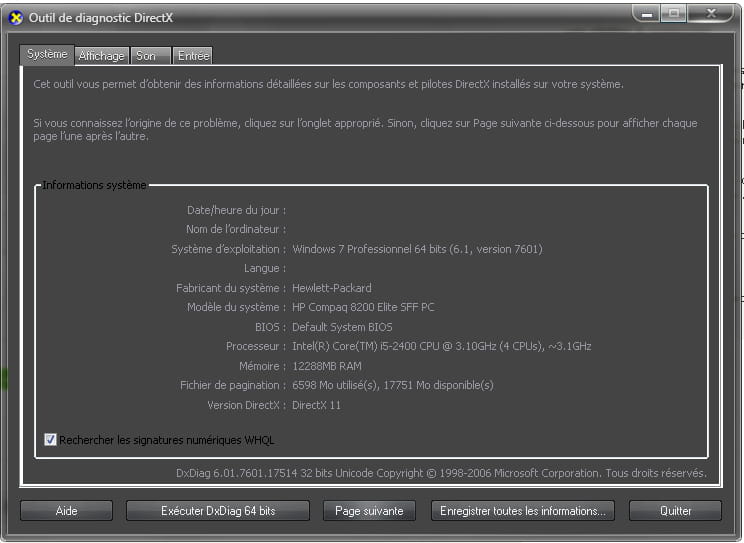
Task: Select the Hewlett-Packard manufacturer value
Action: 332,288
